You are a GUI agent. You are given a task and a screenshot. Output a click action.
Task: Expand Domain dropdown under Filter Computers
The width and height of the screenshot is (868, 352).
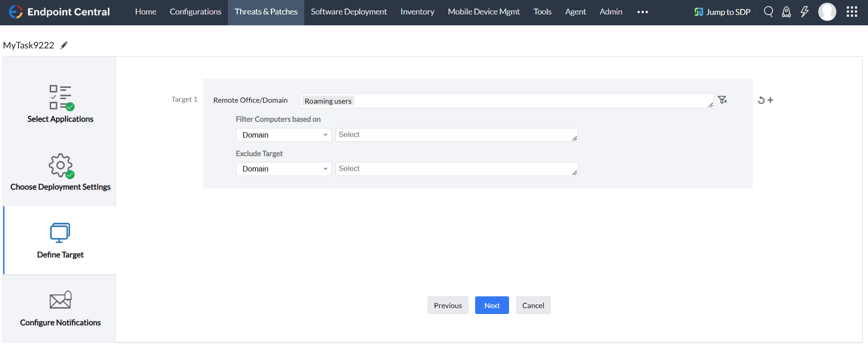pos(283,135)
